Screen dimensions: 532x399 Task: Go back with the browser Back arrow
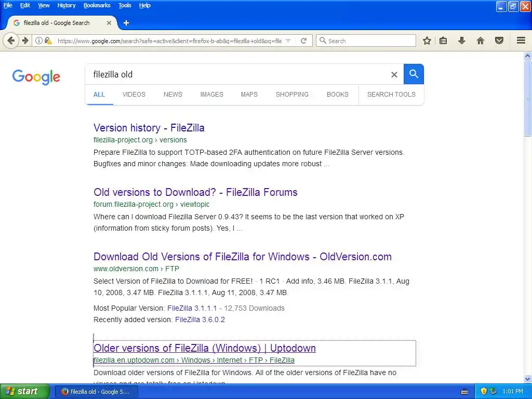(11, 41)
